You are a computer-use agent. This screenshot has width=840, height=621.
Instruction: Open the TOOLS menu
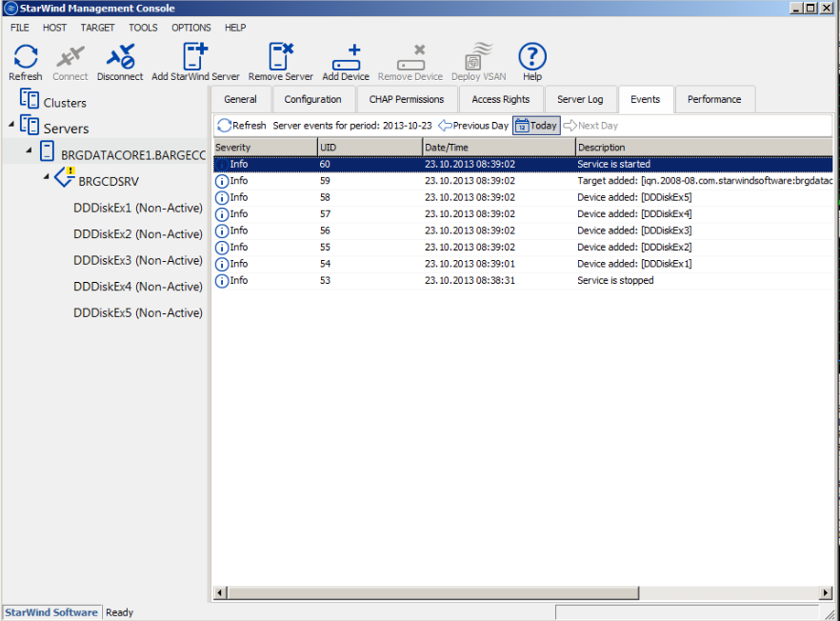coord(143,28)
